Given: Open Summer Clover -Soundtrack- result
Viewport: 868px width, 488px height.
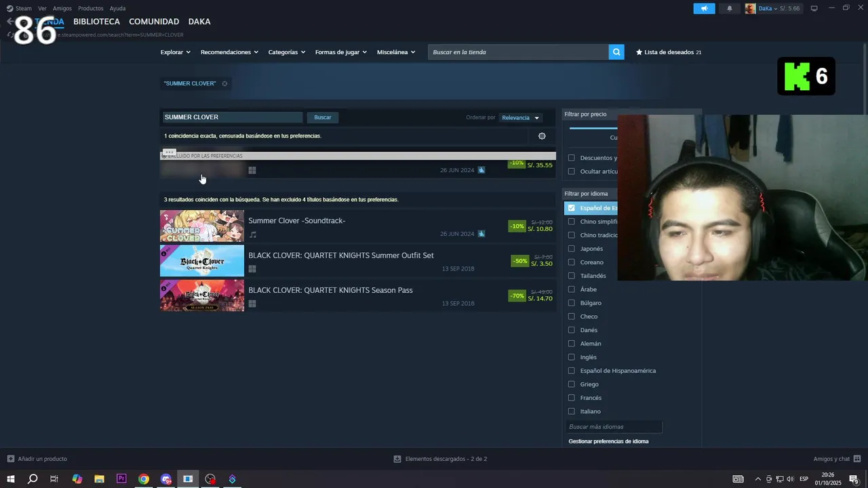Looking at the screenshot, I should point(358,226).
